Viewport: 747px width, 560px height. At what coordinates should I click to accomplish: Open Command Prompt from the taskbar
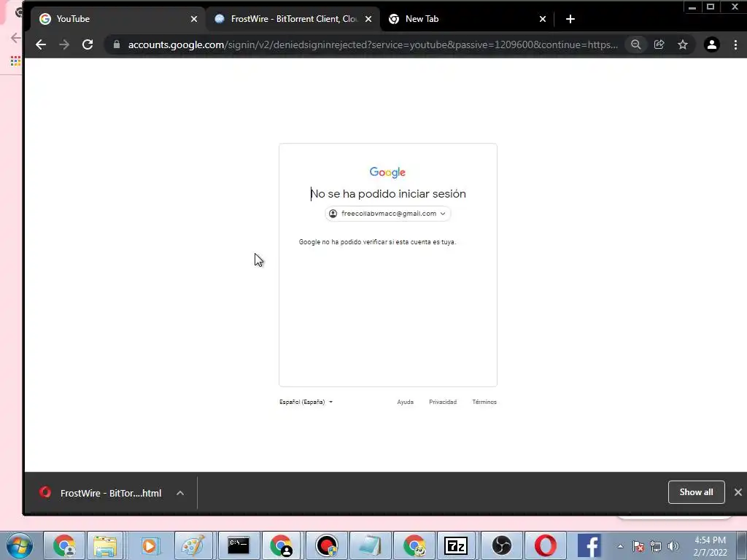coord(239,545)
